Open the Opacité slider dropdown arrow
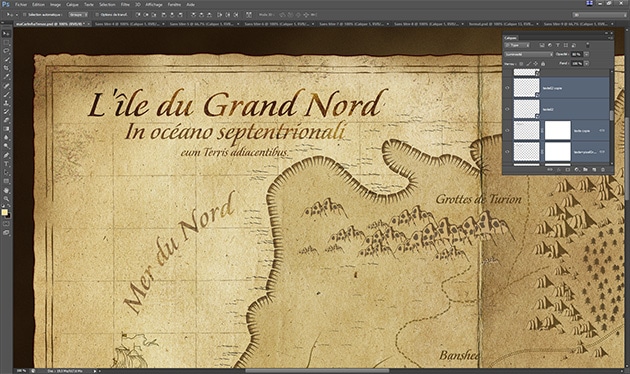The height and width of the screenshot is (374, 630). click(x=586, y=54)
